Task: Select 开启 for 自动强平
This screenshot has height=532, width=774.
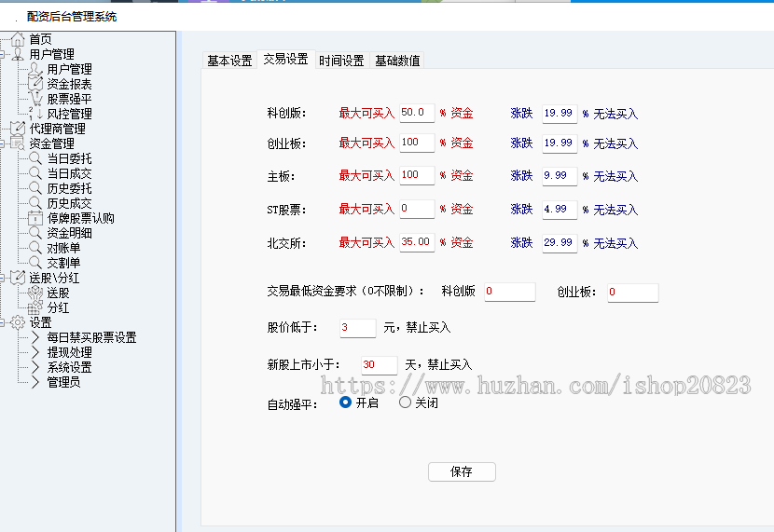Action: (x=346, y=402)
